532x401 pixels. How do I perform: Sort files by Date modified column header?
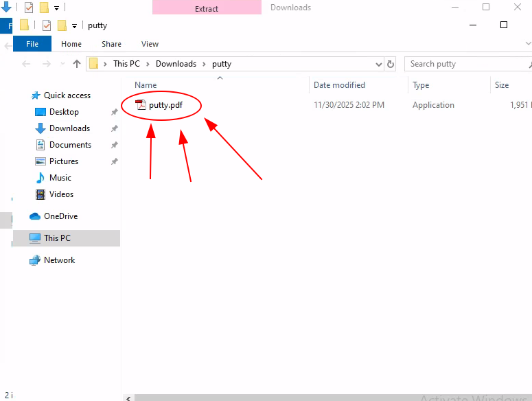coord(339,85)
